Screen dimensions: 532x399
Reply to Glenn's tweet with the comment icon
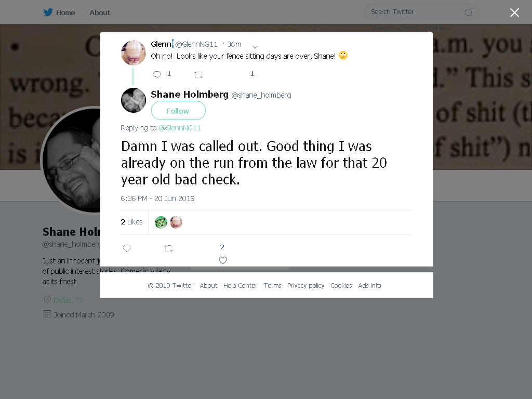coord(157,74)
